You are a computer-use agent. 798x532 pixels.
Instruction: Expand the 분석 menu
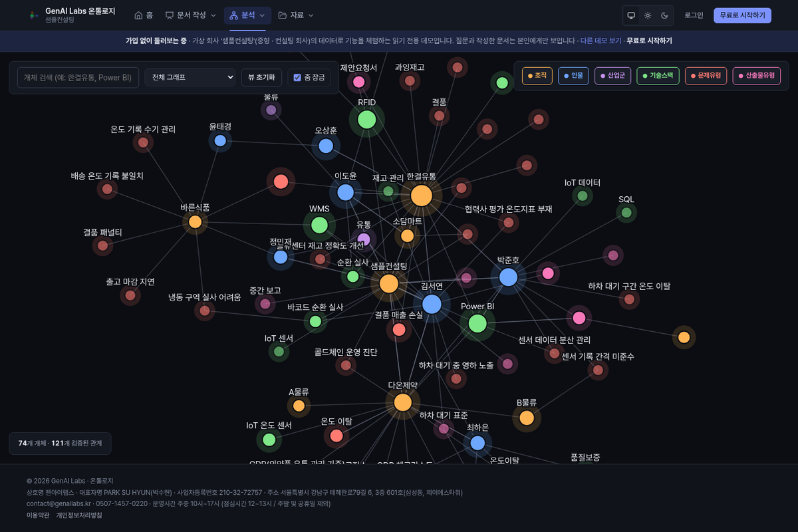(x=247, y=15)
